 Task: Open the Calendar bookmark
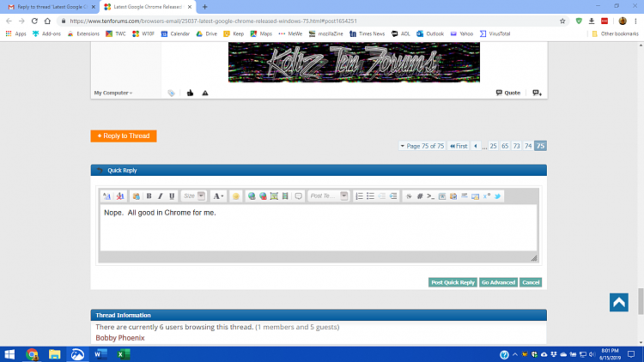point(175,33)
